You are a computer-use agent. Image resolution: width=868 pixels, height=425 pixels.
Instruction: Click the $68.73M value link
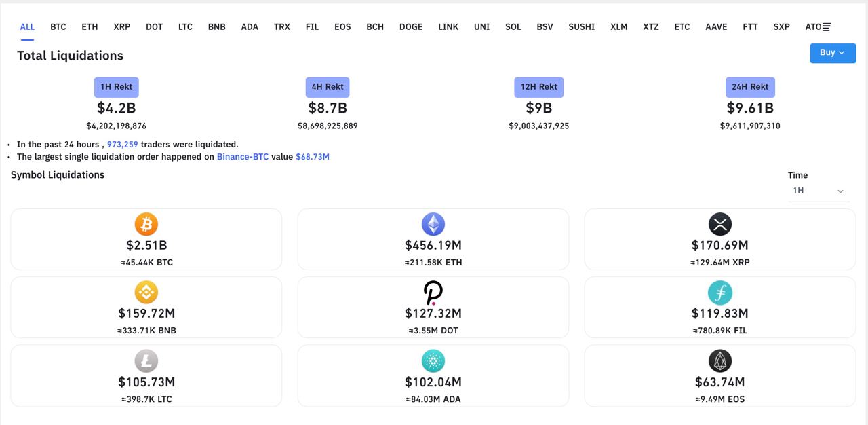click(313, 157)
